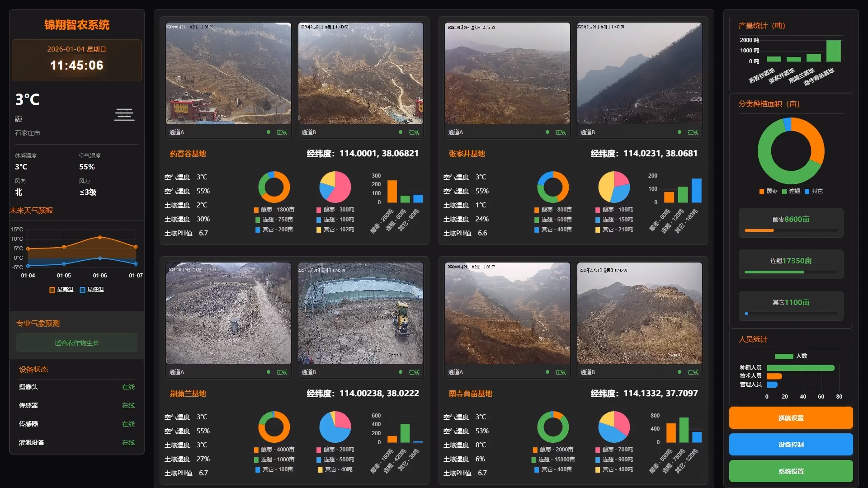Open the 荆蒲兰基地 channel B camera with the loader
Viewport: 868px width, 488px height.
pos(360,314)
